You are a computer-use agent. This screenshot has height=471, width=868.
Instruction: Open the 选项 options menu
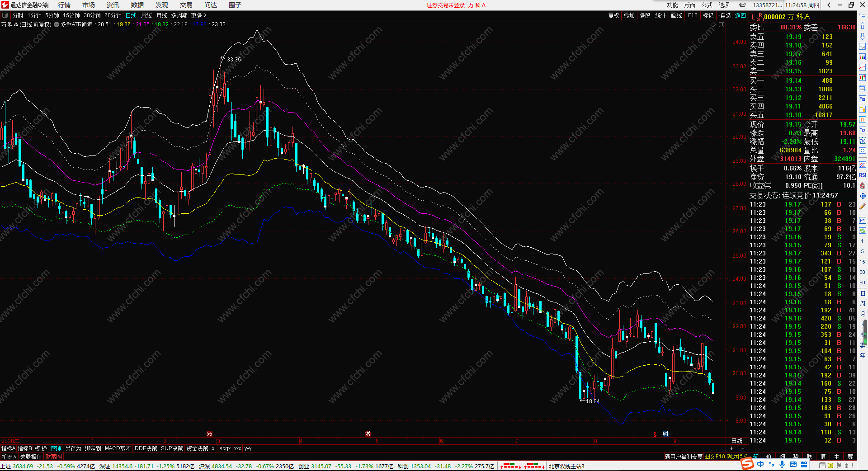[724, 5]
